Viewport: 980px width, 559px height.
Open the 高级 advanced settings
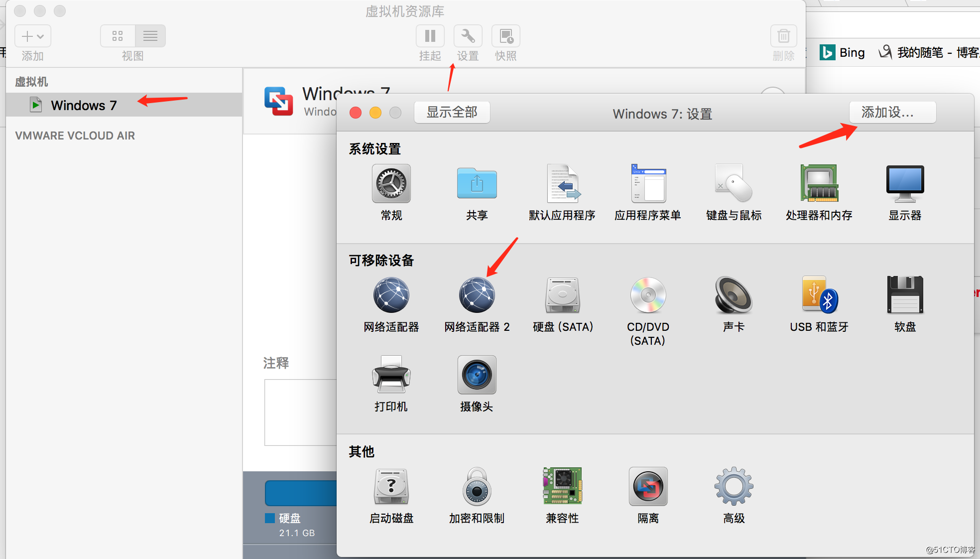(734, 487)
